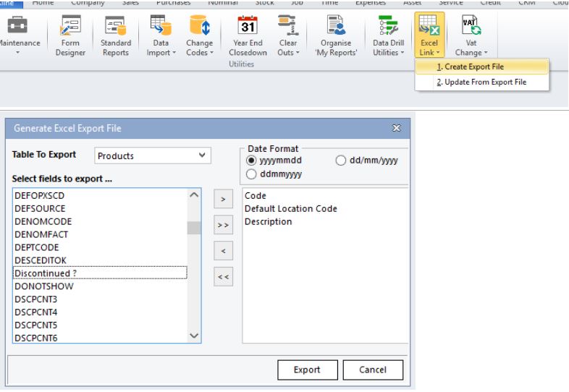Open the Clear Outs menu
This screenshot has width=569, height=392.
(288, 35)
